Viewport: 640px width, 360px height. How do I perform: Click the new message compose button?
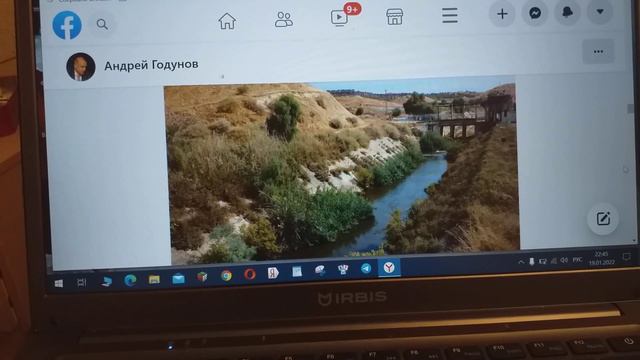click(x=603, y=219)
